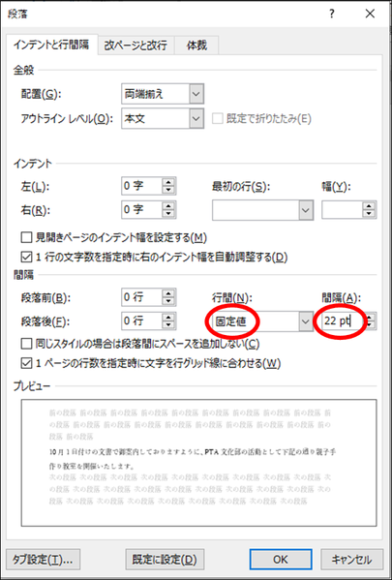Increase the 幅 value with up arrow
The height and width of the screenshot is (580, 392).
369,205
